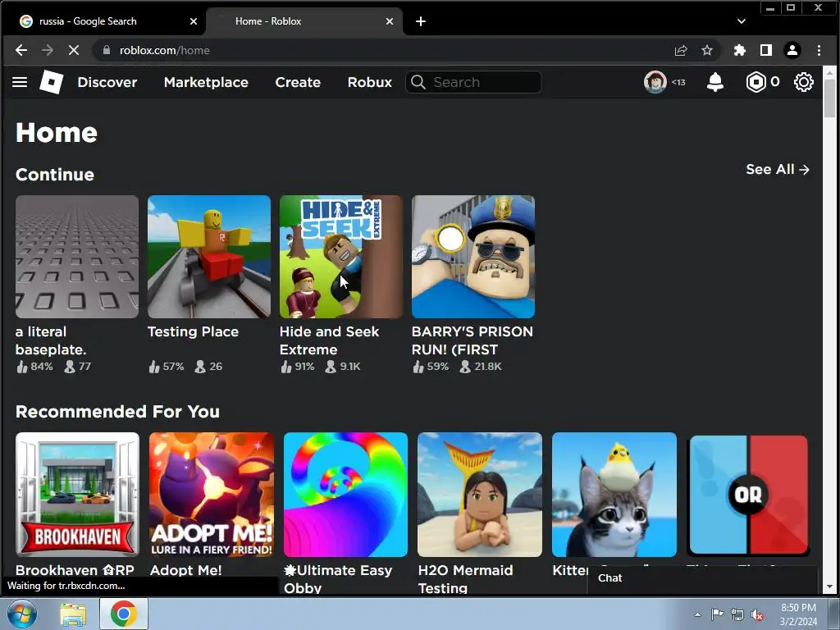The height and width of the screenshot is (630, 840).
Task: Share this page from address bar
Action: tap(681, 50)
